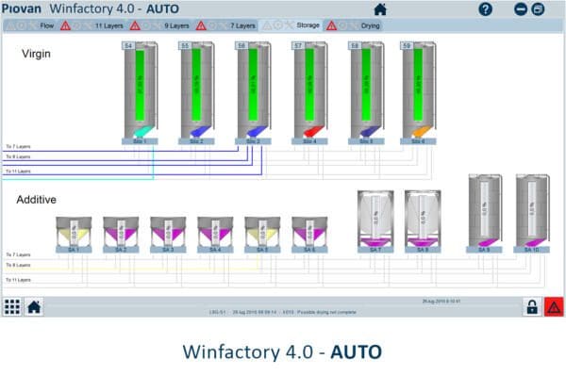Select the SA 2 additive hopper graphic
The image size is (566, 392).
(121, 231)
